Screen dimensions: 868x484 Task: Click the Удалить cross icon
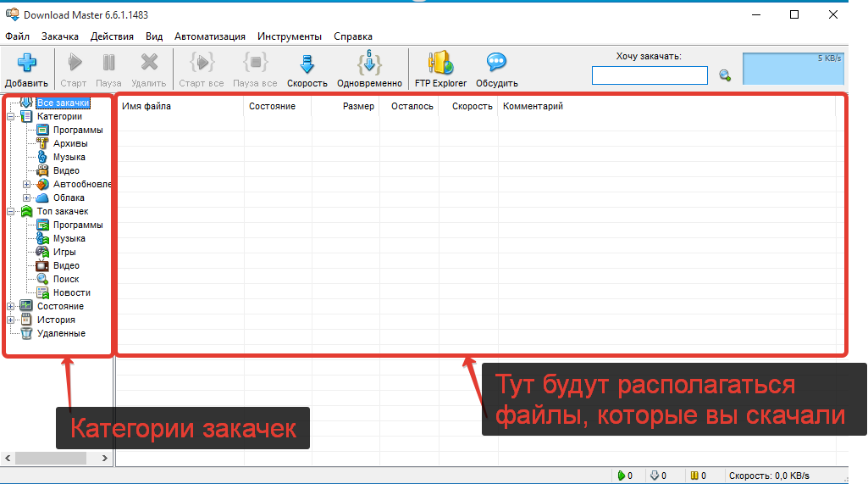[x=149, y=62]
